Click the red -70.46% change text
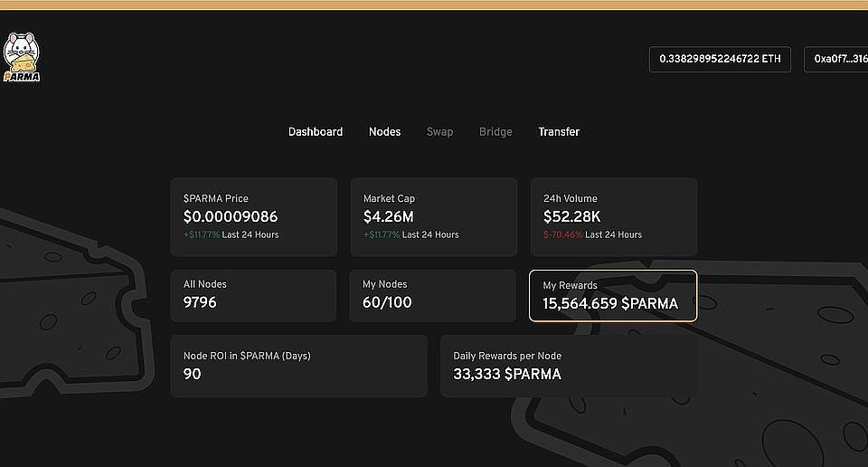This screenshot has height=467, width=868. [x=563, y=235]
